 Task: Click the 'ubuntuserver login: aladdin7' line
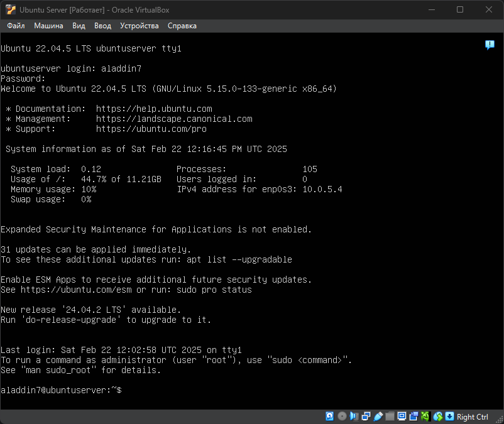click(71, 68)
